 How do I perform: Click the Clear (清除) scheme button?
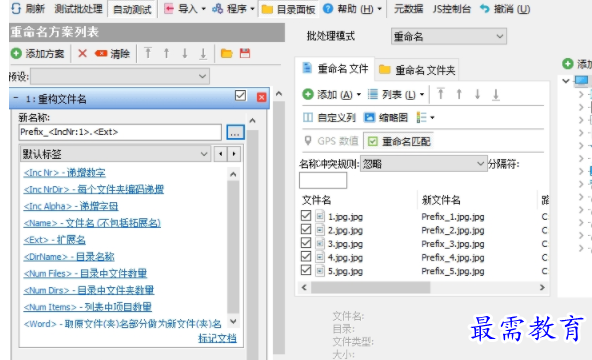coord(112,54)
